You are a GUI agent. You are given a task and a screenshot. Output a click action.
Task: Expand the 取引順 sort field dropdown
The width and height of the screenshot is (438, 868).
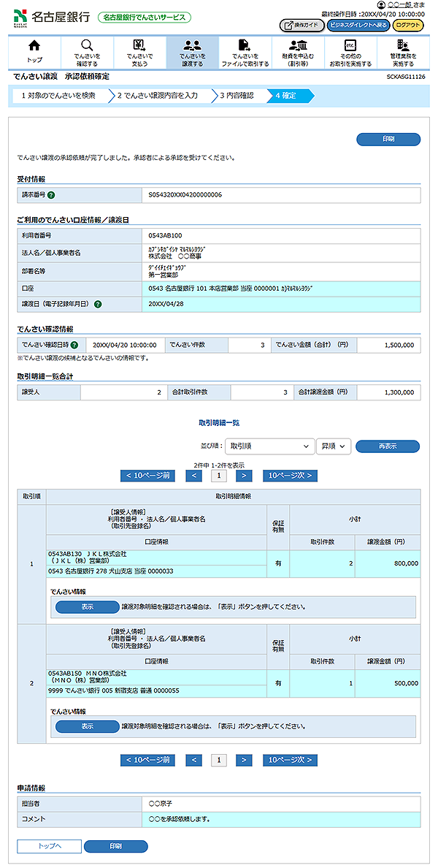269,446
